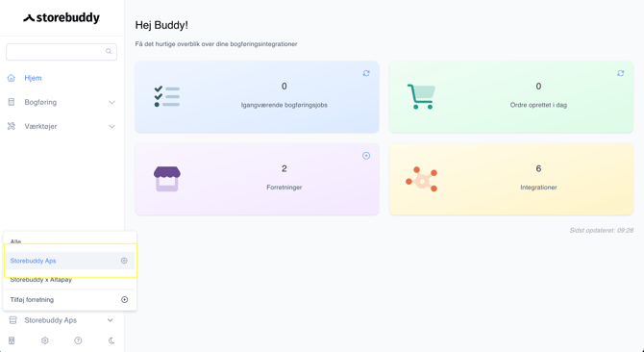Screen dimensions: 644x352
Task: Click the plus icon on Forretninger card
Action: point(366,156)
